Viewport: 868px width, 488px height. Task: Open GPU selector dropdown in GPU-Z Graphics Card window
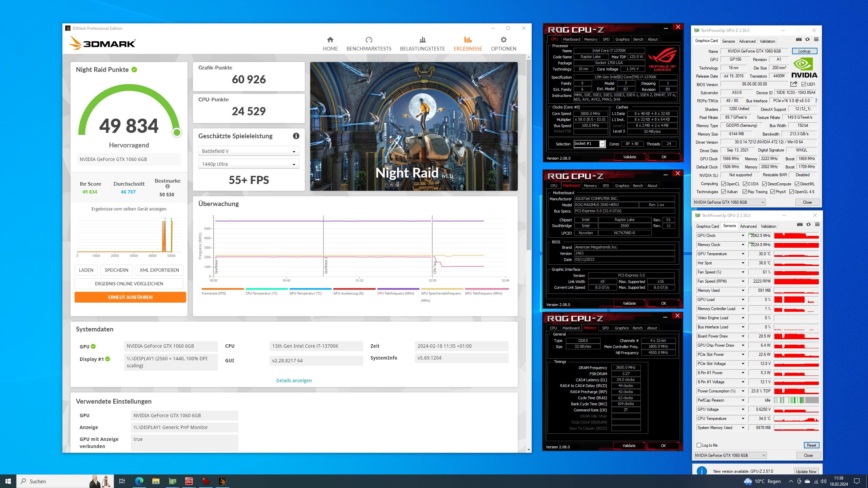coord(729,202)
